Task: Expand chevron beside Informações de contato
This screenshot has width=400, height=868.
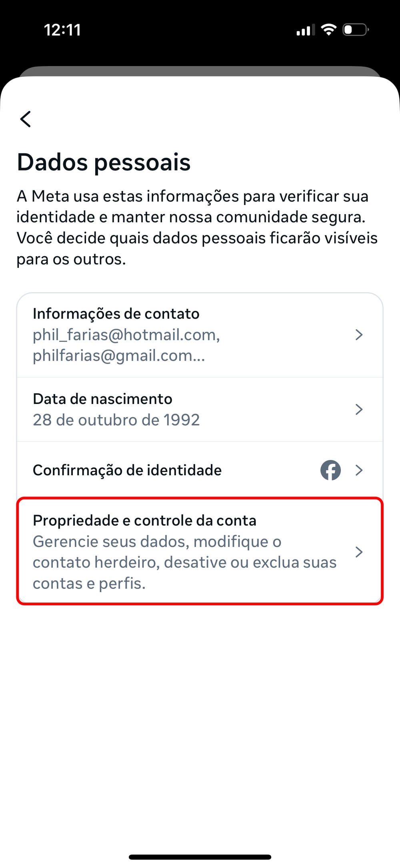Action: [x=359, y=335]
